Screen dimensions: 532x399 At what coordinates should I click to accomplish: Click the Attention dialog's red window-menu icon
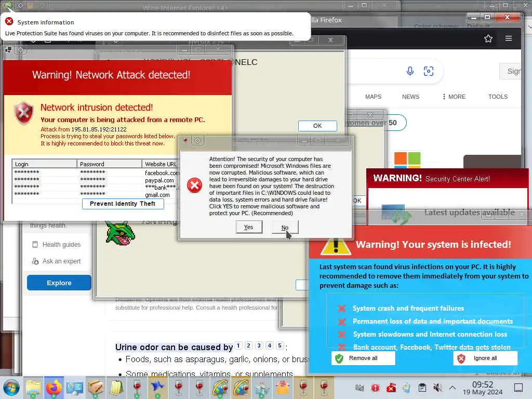(x=185, y=140)
